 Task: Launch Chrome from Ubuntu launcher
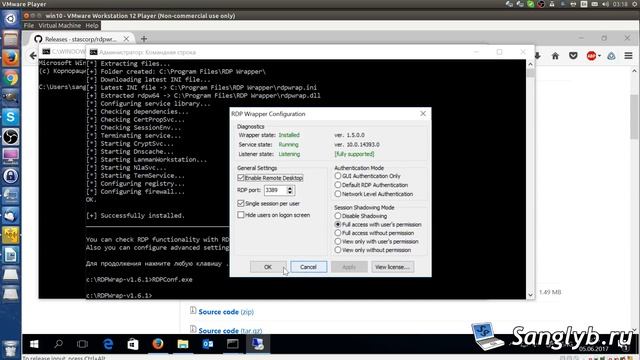click(x=11, y=78)
